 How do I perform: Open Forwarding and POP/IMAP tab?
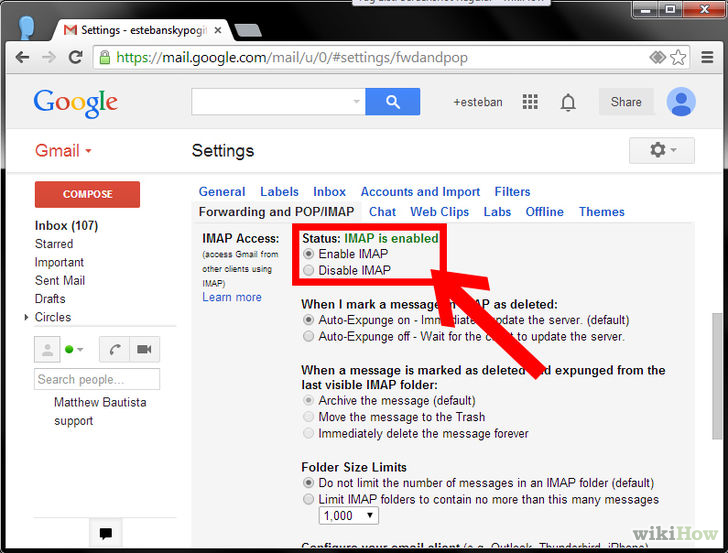click(276, 212)
